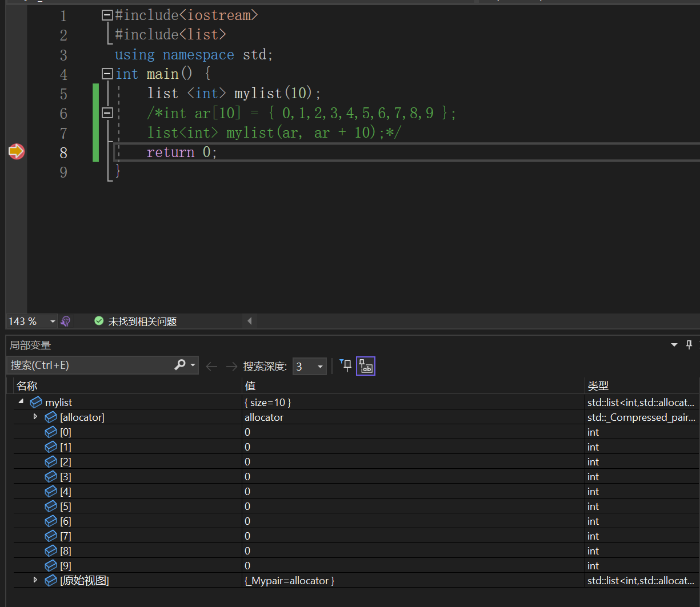Screen dimensions: 700x607
Task: Click the cube icon beside [原始视图]
Action: pos(51,581)
